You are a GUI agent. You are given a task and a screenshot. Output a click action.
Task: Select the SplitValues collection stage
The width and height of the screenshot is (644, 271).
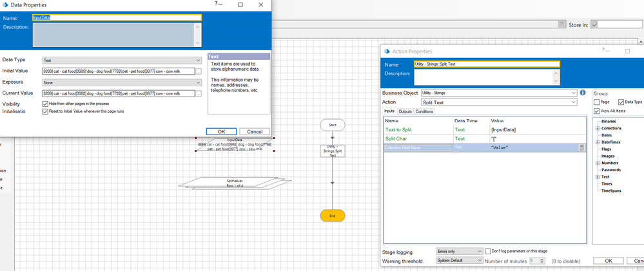[x=235, y=183]
